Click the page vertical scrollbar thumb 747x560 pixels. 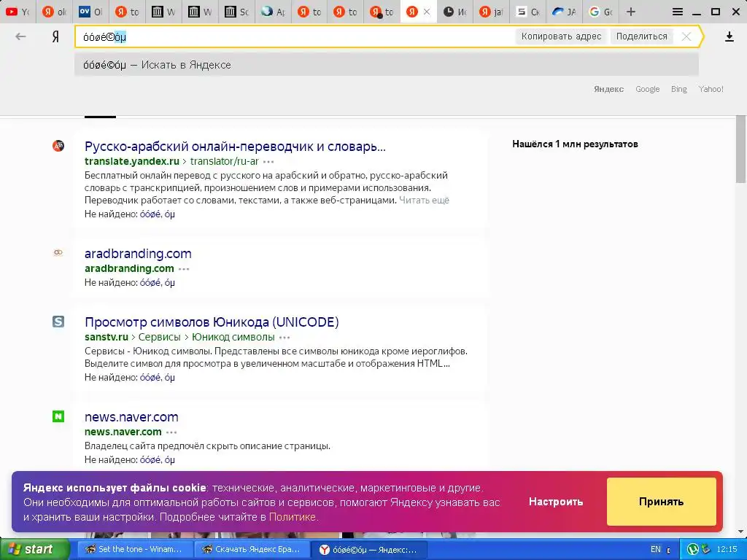741,149
